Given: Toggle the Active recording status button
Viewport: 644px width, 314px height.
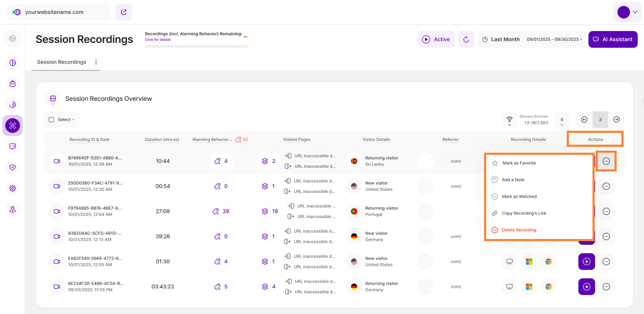Looking at the screenshot, I should 436,39.
